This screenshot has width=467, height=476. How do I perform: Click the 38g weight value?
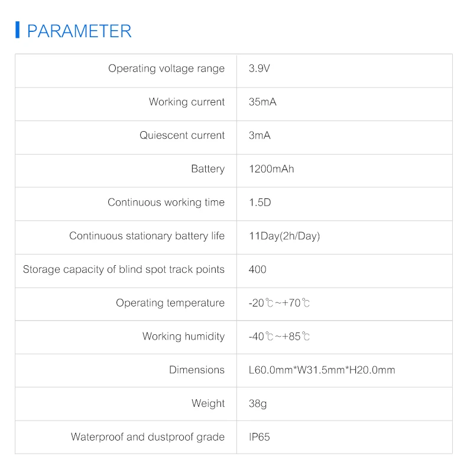tap(258, 403)
